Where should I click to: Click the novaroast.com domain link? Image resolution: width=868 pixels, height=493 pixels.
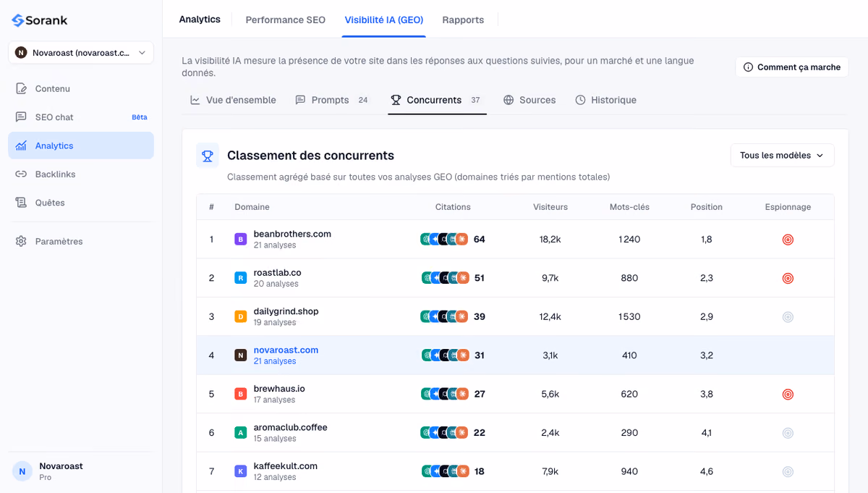click(286, 350)
